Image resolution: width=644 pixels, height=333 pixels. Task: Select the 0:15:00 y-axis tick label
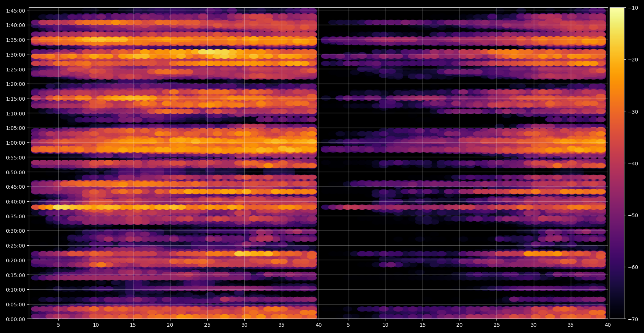[16, 275]
